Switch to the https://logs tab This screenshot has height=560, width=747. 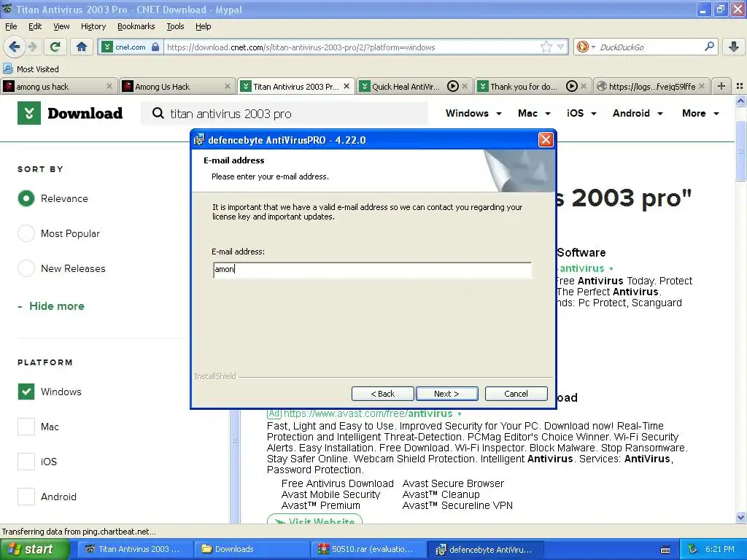(x=651, y=86)
